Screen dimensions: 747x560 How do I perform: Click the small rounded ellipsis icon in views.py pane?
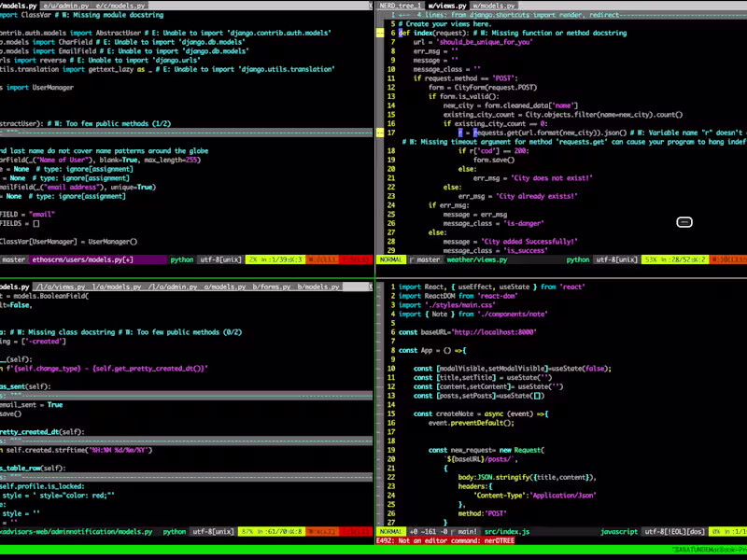click(x=684, y=222)
